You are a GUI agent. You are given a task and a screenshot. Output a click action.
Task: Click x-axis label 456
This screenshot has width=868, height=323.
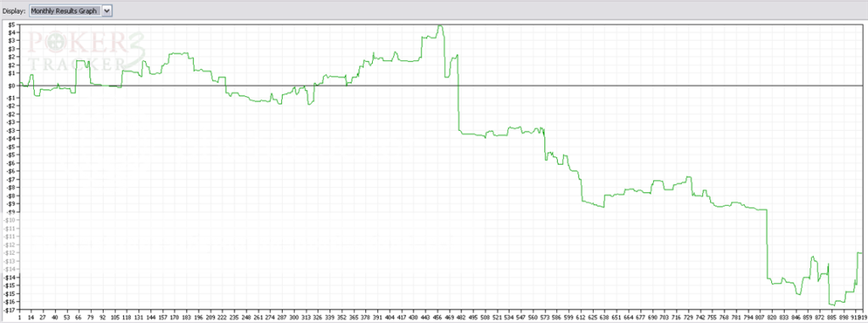pos(437,318)
